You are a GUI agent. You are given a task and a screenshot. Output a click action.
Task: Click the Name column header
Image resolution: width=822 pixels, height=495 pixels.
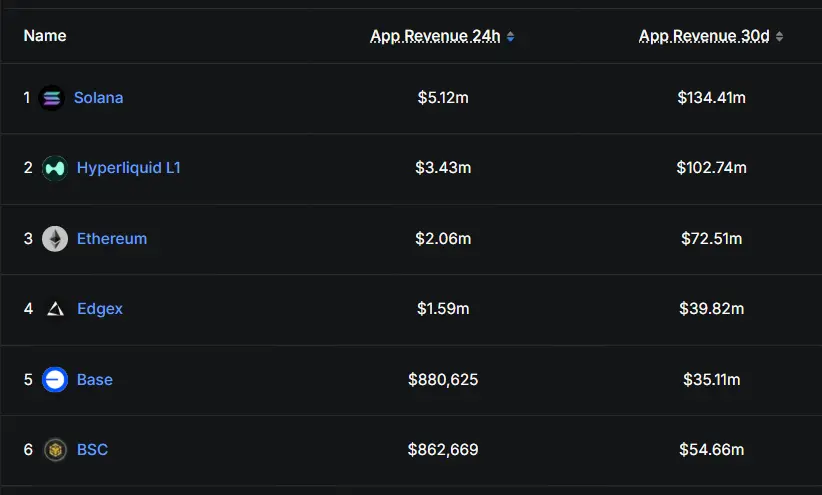45,36
